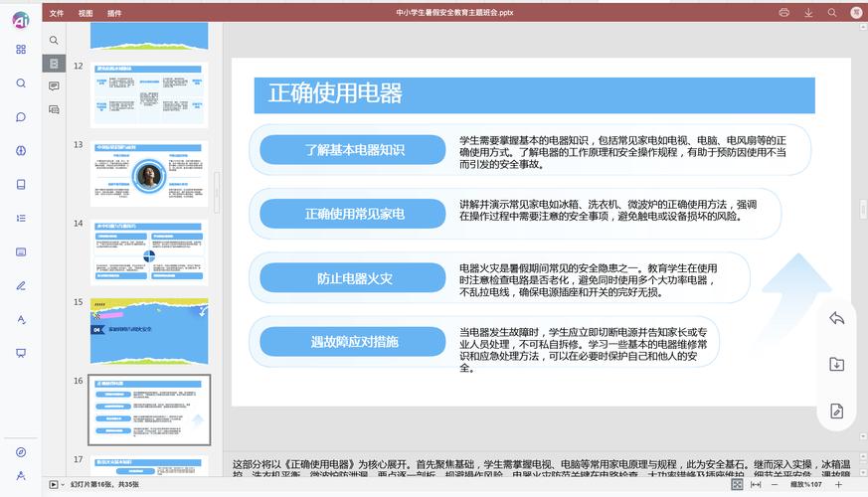Click the zoom percentage 107 label
Screen dimensions: 868x497
tap(806, 484)
